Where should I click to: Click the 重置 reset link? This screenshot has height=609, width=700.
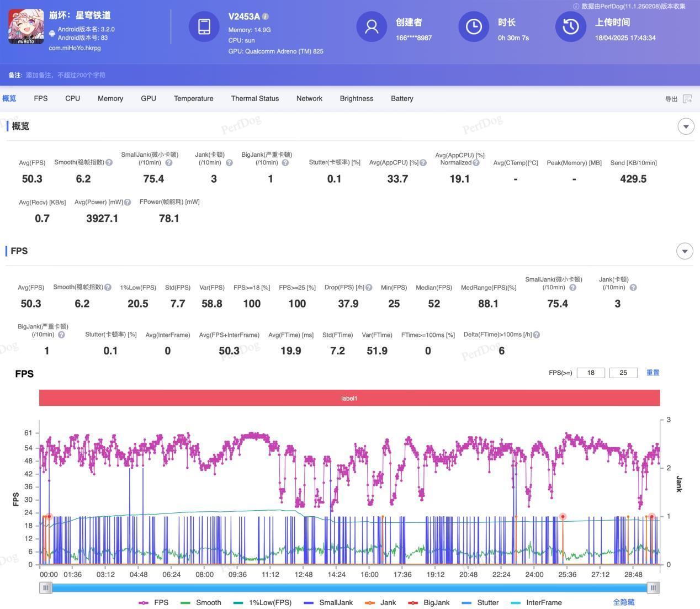(653, 373)
